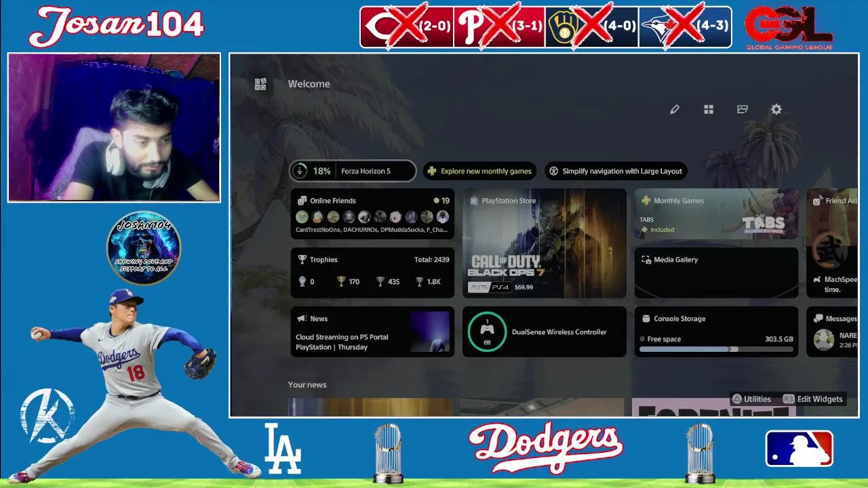Click the Forza Horizon 5 download arrow icon
Screen dimensions: 868x488
[300, 171]
